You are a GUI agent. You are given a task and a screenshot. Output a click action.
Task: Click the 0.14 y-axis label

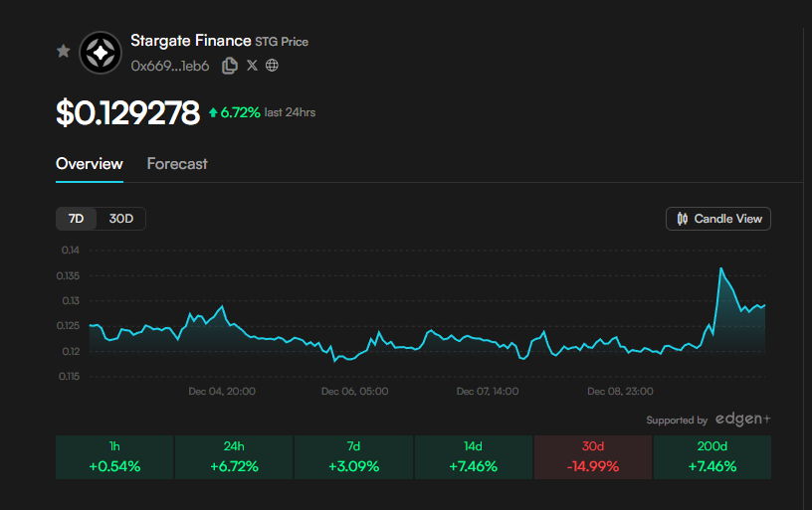[71, 251]
